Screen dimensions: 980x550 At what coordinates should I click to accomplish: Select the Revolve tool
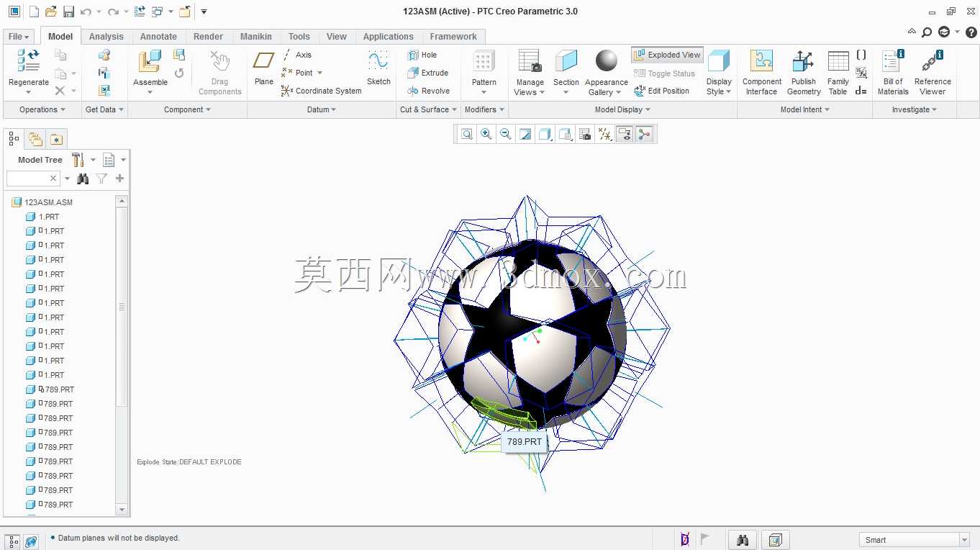coord(428,91)
